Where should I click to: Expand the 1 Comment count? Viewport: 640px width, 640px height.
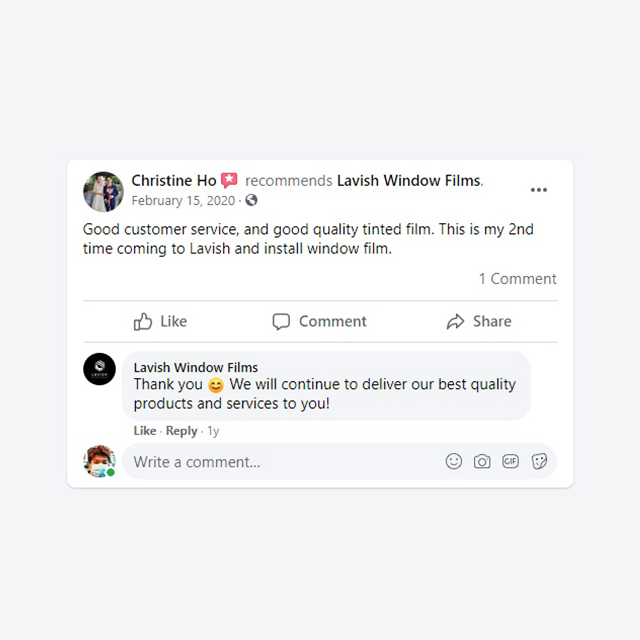coord(517,279)
